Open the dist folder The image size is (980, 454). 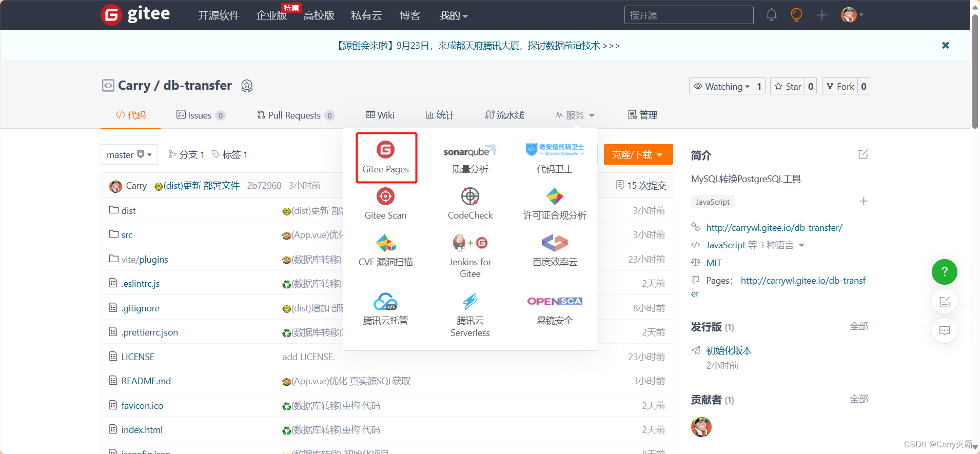128,210
